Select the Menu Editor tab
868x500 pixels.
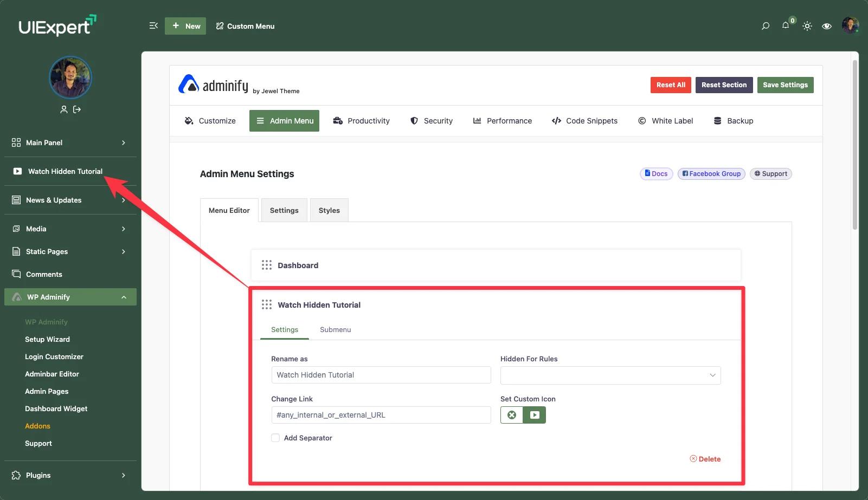tap(229, 210)
